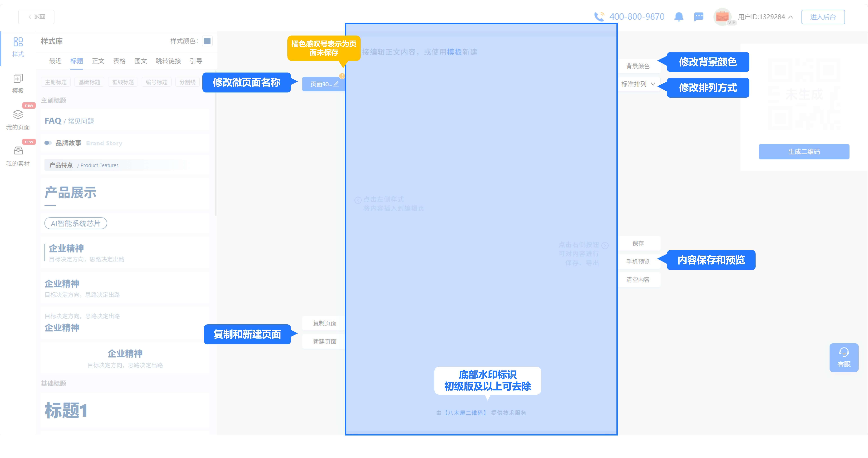Image resolution: width=868 pixels, height=458 pixels.
Task: Click the orange unsaved exclamation indicator
Action: pyautogui.click(x=342, y=76)
